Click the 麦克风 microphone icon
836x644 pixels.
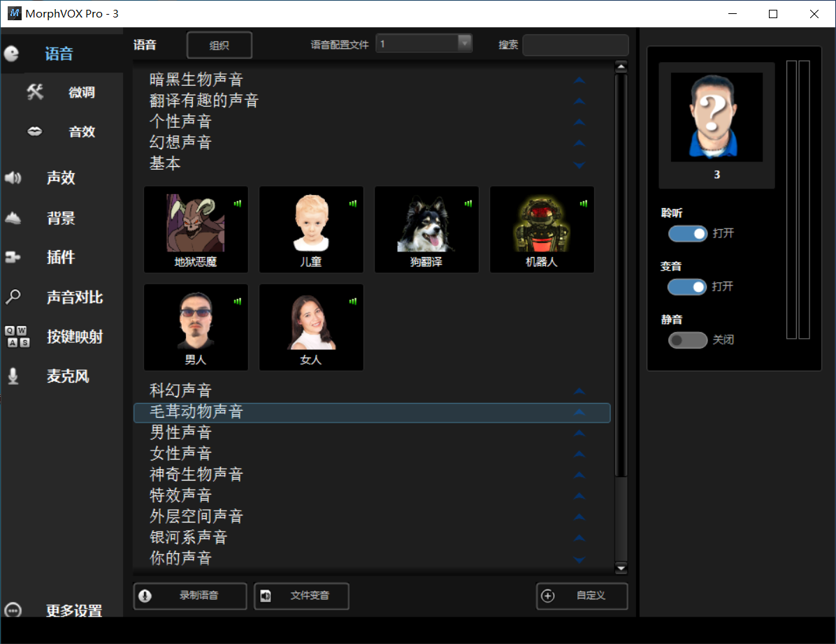point(13,376)
